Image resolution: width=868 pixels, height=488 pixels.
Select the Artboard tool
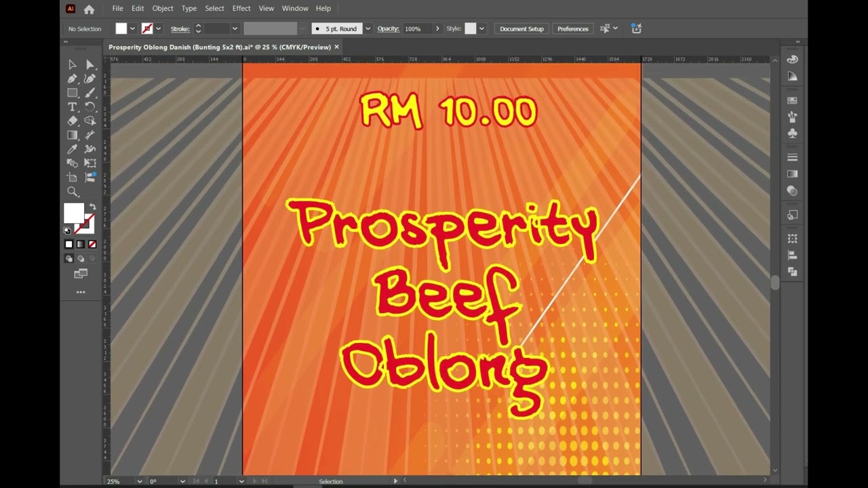click(x=73, y=178)
